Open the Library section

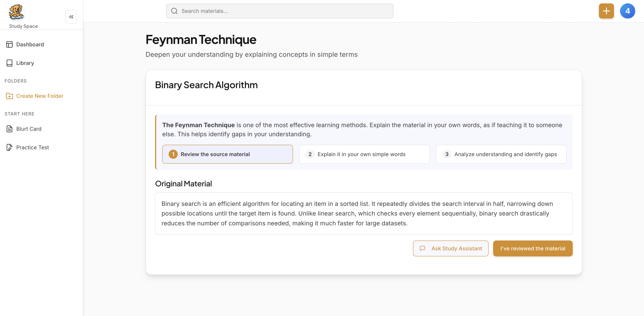pos(25,63)
